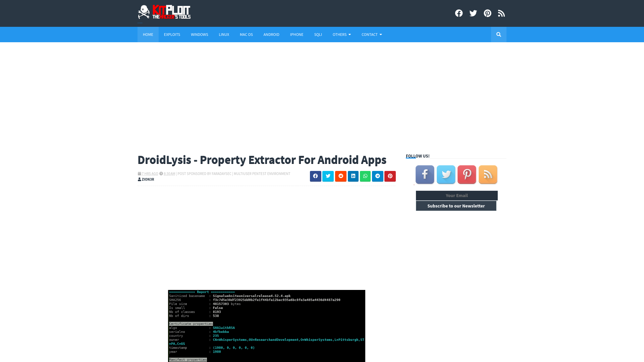The image size is (644, 362).
Task: Click the 7 HRS AGO timestamp
Action: [x=150, y=174]
